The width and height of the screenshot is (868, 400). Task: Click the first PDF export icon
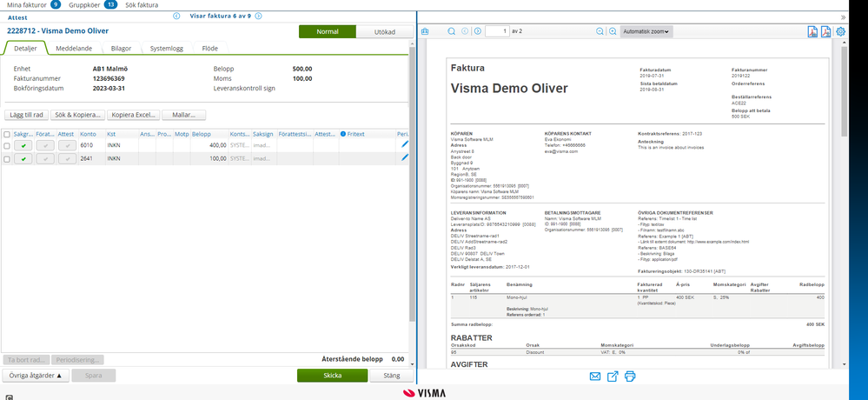[812, 31]
